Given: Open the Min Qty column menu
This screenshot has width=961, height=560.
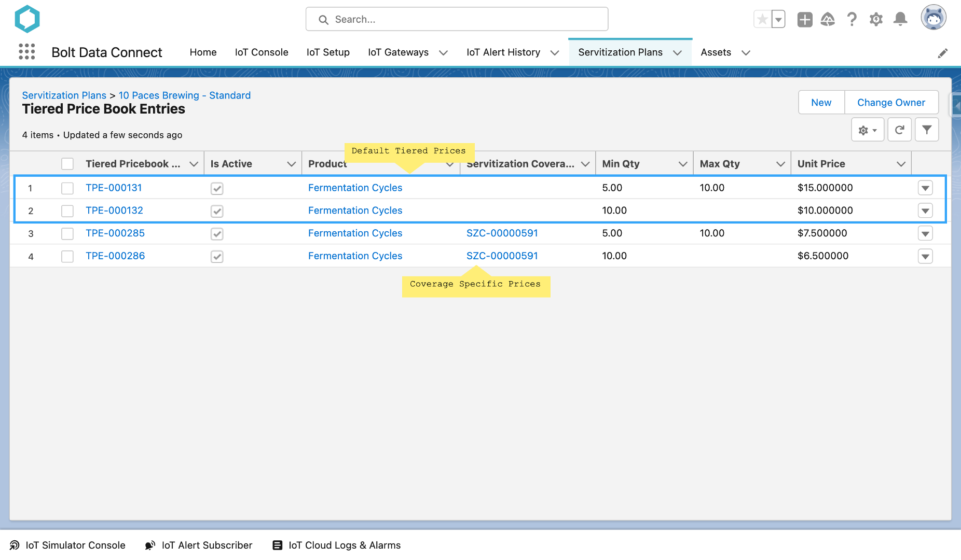Looking at the screenshot, I should 683,164.
